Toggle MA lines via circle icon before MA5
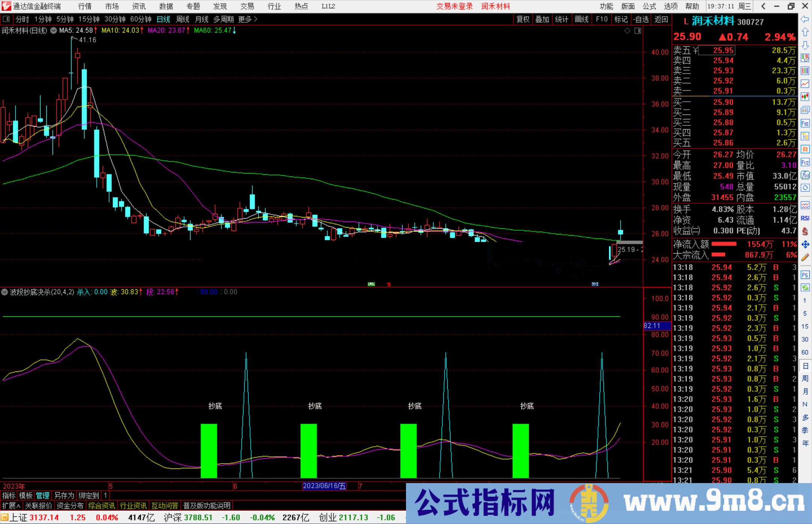This screenshot has height=524, width=812. (53, 31)
